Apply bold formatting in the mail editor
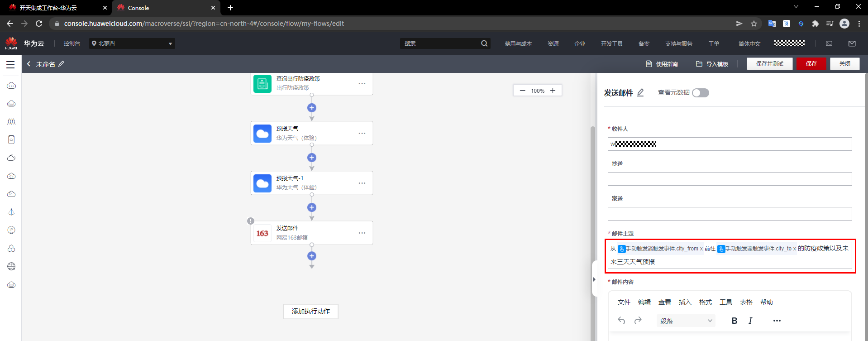Image resolution: width=868 pixels, height=341 pixels. pyautogui.click(x=734, y=321)
